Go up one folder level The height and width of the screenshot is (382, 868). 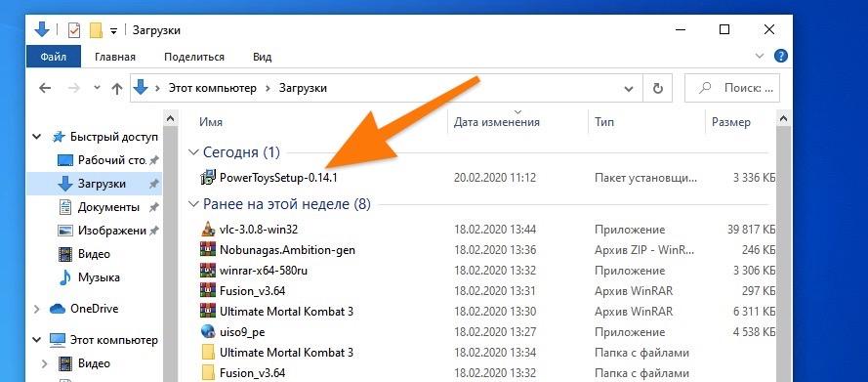pyautogui.click(x=117, y=88)
